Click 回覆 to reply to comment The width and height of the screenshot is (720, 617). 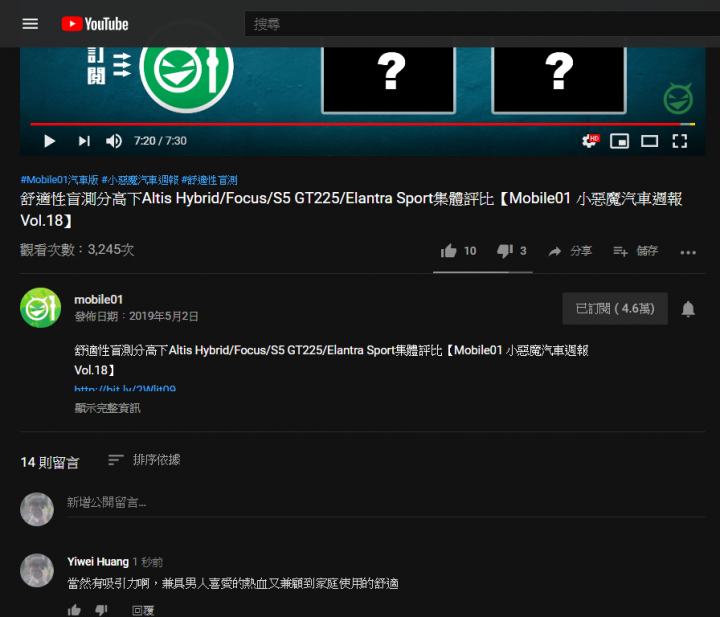[143, 611]
